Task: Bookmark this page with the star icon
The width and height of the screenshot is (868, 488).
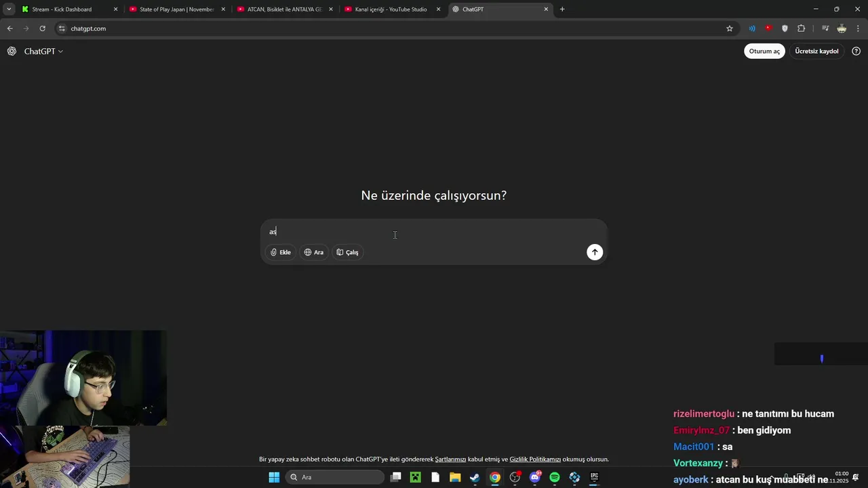Action: point(730,28)
